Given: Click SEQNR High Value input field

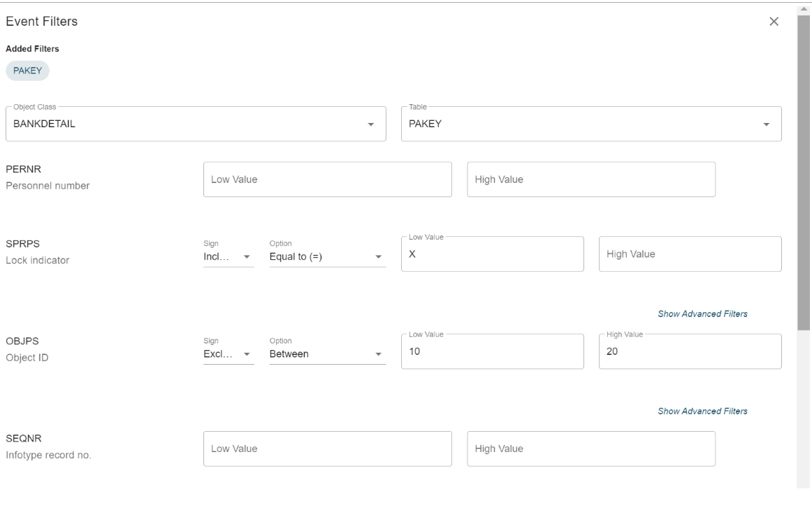Looking at the screenshot, I should point(590,449).
